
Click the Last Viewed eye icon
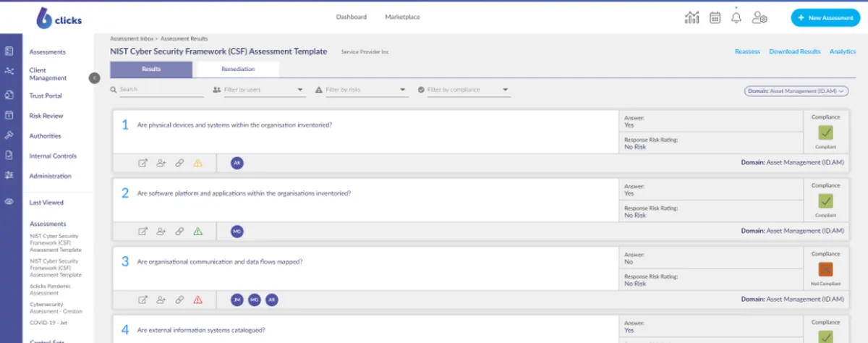[x=9, y=202]
